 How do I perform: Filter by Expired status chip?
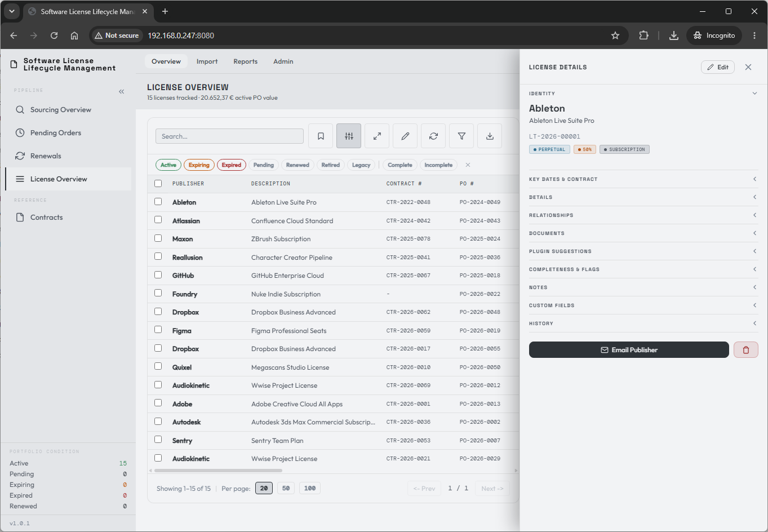click(232, 165)
